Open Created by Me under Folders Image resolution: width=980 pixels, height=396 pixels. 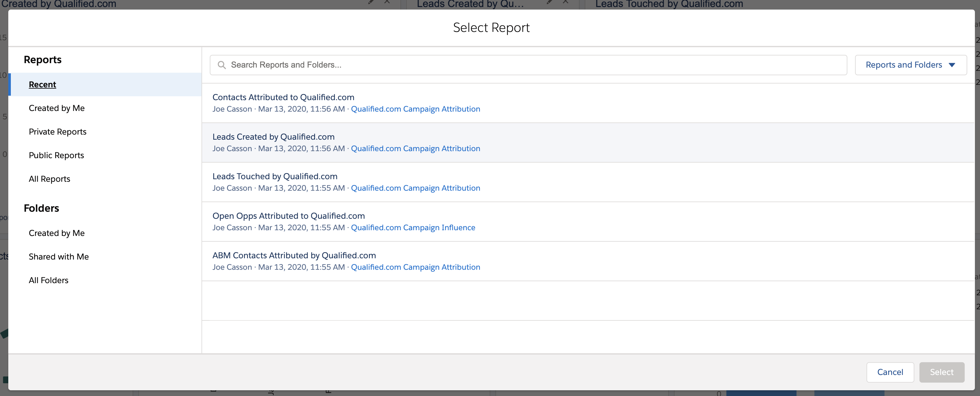pyautogui.click(x=57, y=233)
